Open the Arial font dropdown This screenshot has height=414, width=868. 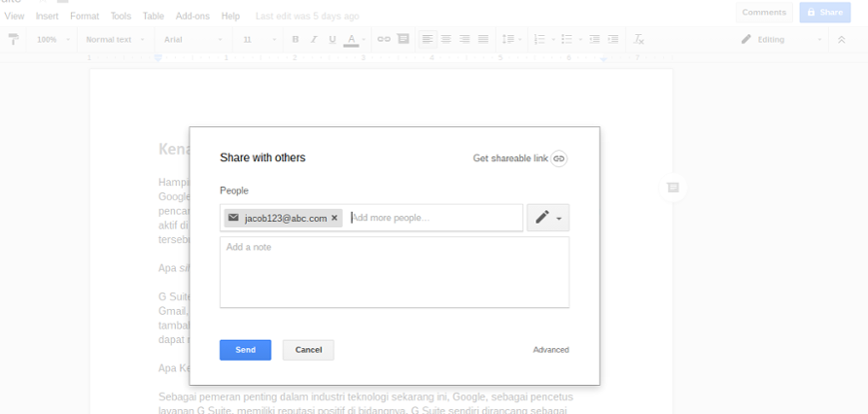[x=193, y=39]
